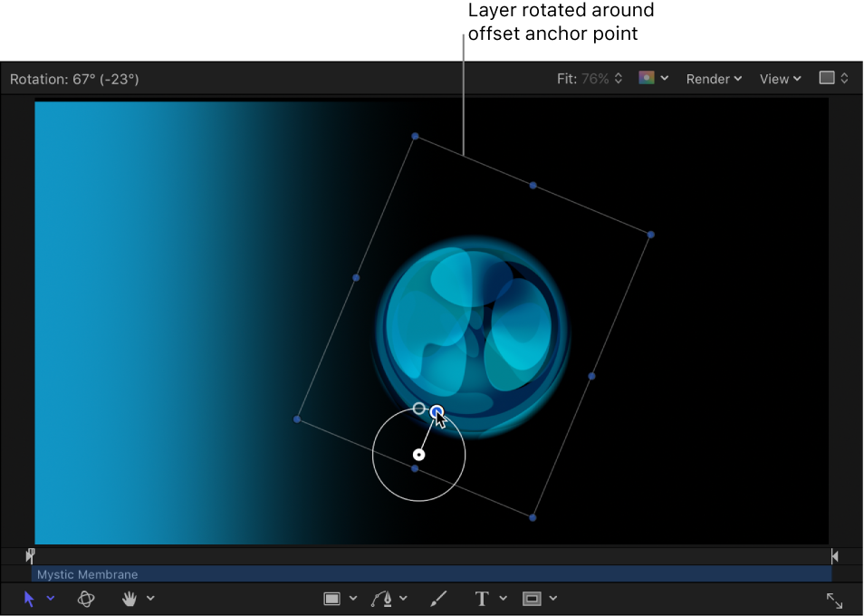Image resolution: width=864 pixels, height=616 pixels.
Task: Select the Paint Stroke brush tool
Action: coord(437,598)
